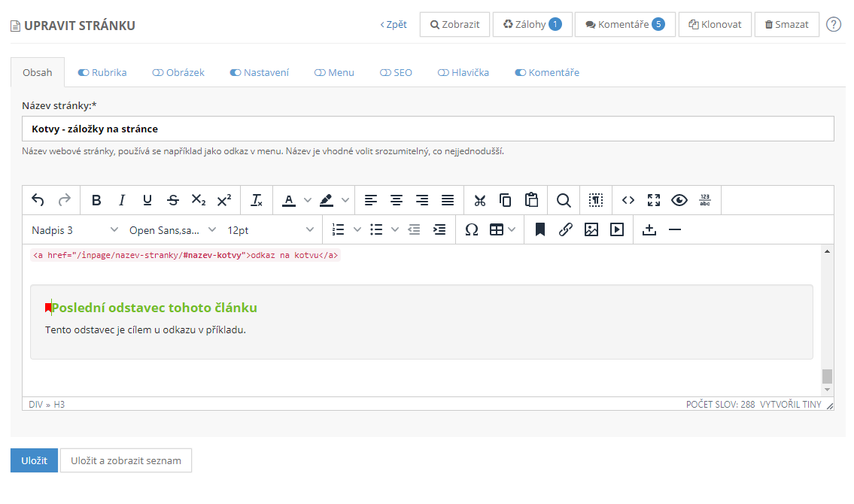Open find and replace magnifier icon
The image size is (854, 504).
click(564, 200)
